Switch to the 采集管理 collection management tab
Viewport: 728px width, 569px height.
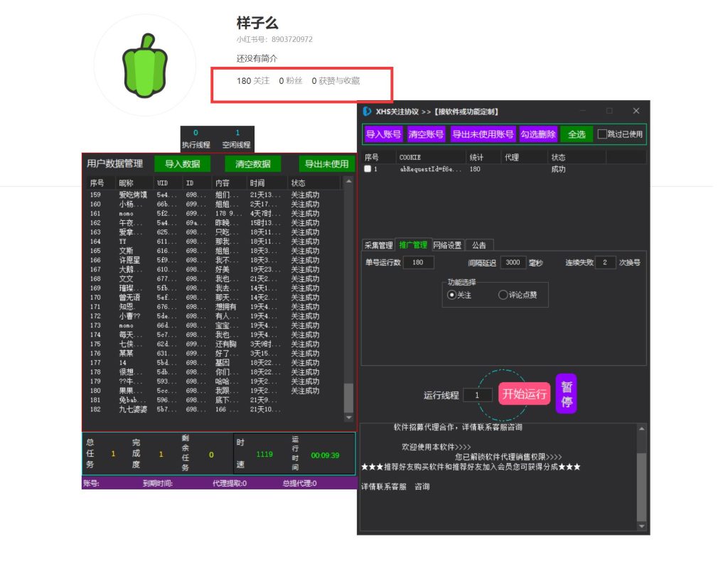pos(380,245)
